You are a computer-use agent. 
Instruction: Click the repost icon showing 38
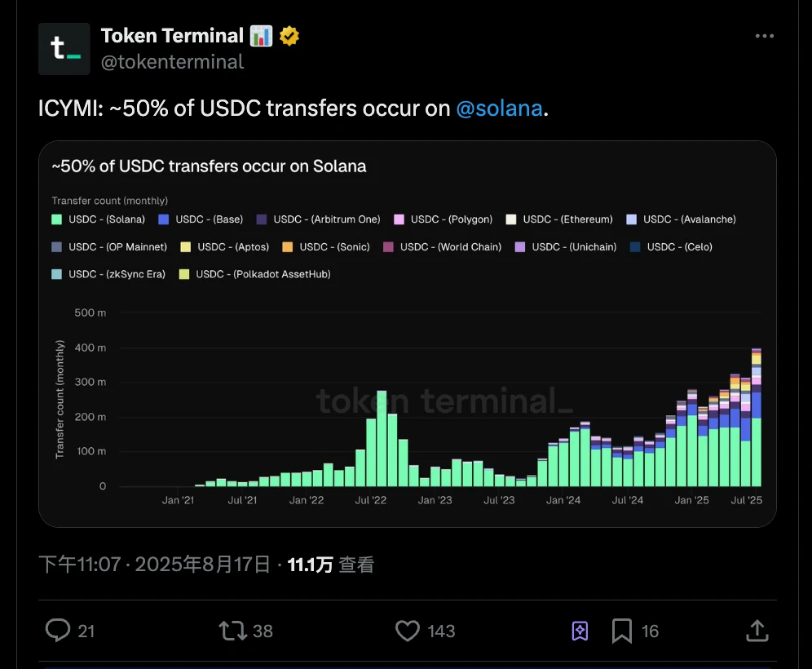(232, 631)
